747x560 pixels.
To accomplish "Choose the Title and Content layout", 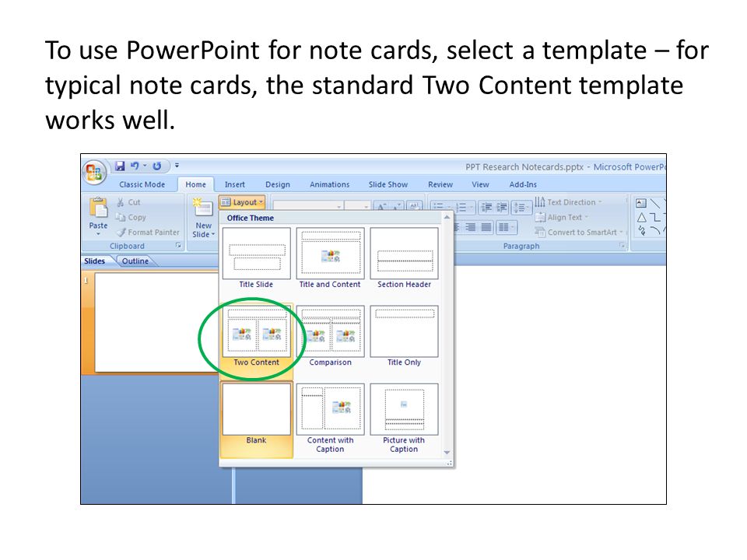I will click(330, 258).
